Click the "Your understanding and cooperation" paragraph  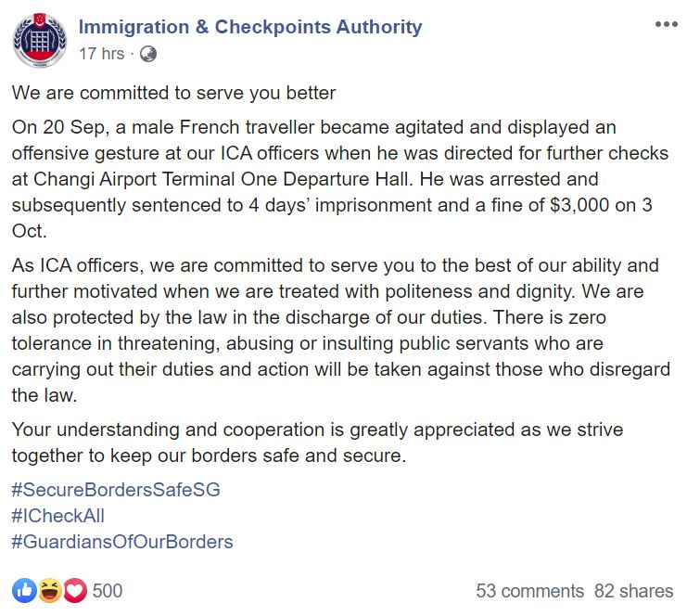pos(317,443)
